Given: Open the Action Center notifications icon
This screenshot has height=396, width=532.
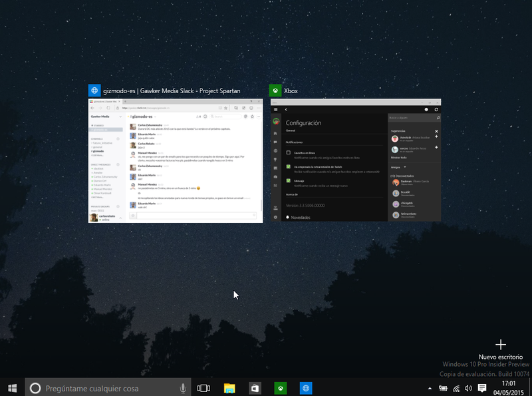Looking at the screenshot, I should coord(481,388).
